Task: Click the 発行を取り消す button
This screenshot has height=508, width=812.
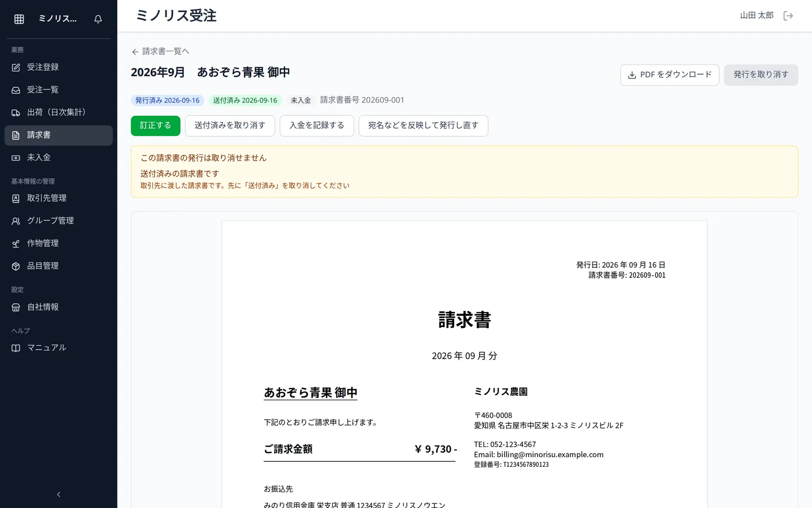Action: pos(761,75)
